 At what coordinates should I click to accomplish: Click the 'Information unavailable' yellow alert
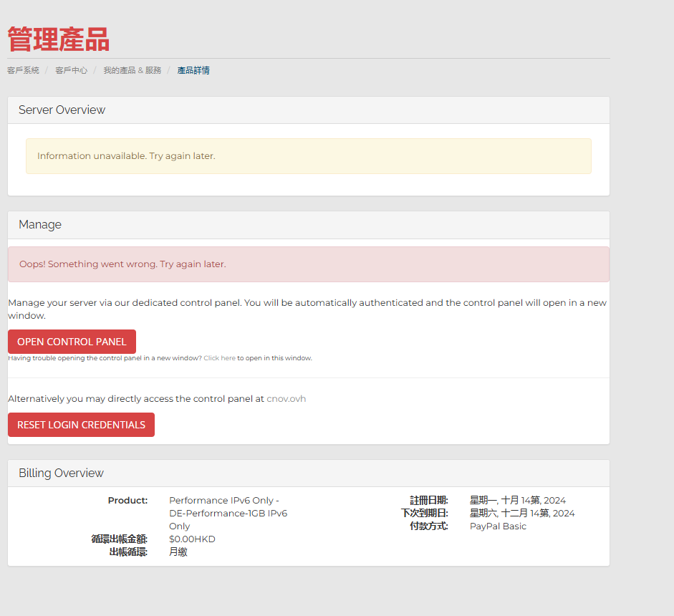click(308, 156)
